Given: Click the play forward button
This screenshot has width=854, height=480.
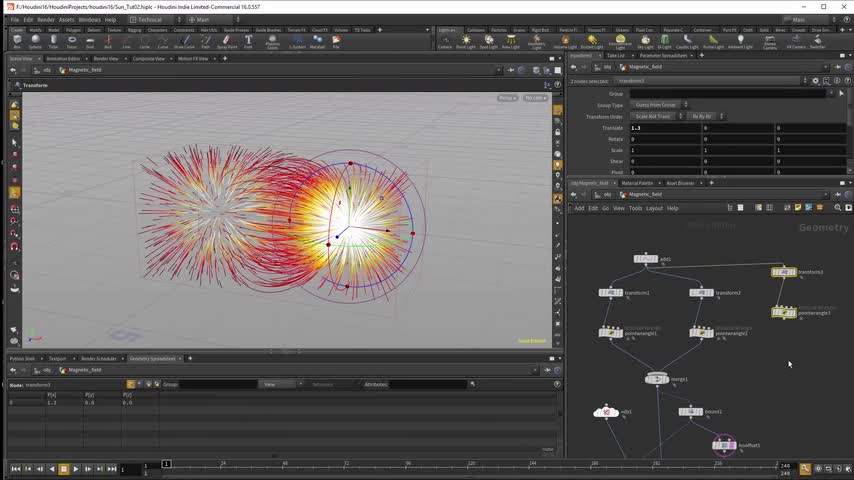Looking at the screenshot, I should [x=75, y=468].
